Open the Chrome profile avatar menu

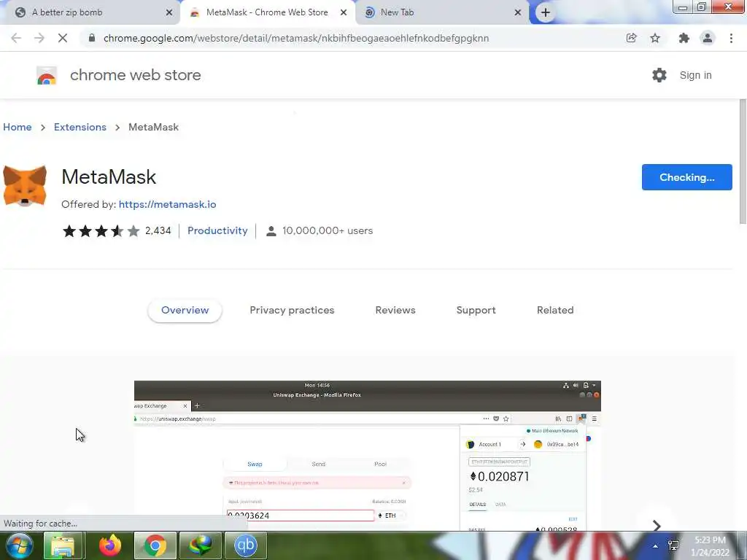708,38
